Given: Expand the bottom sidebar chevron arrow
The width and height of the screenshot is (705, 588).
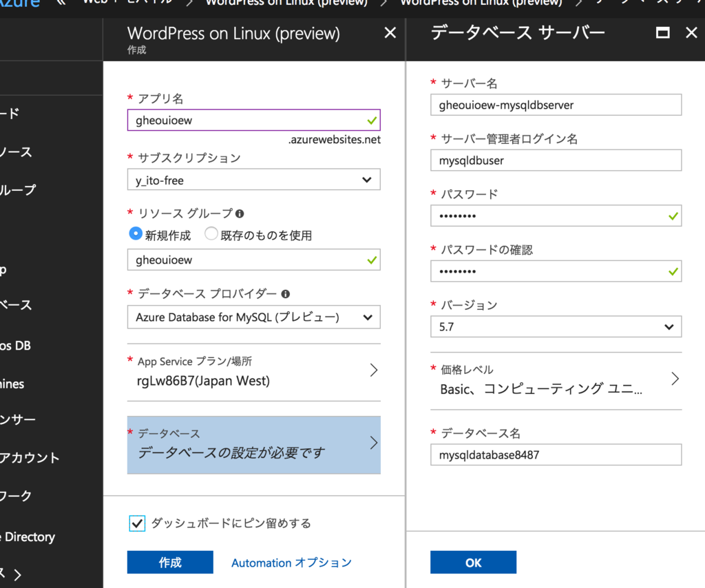Looking at the screenshot, I should coord(17,574).
